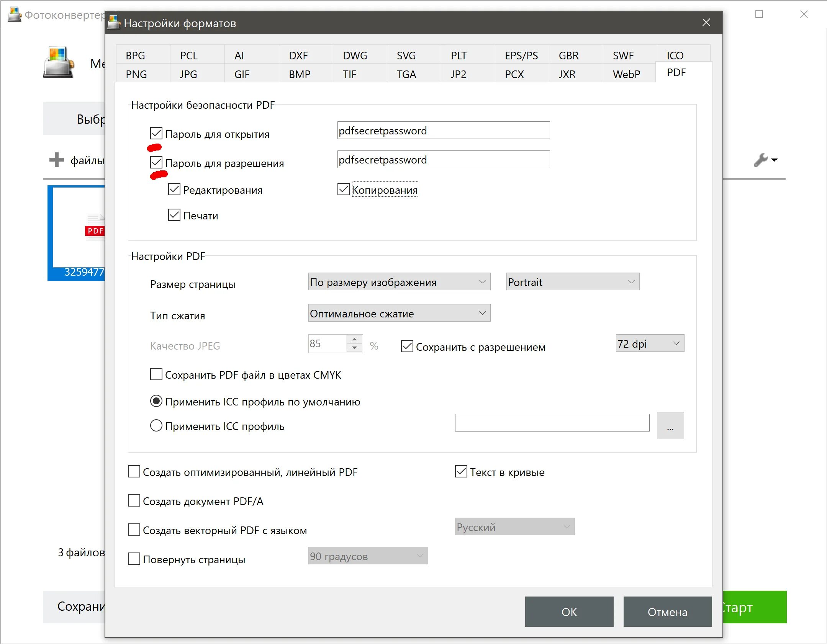827x644 pixels.
Task: Increase JPEG quality with up arrow
Action: pyautogui.click(x=354, y=339)
